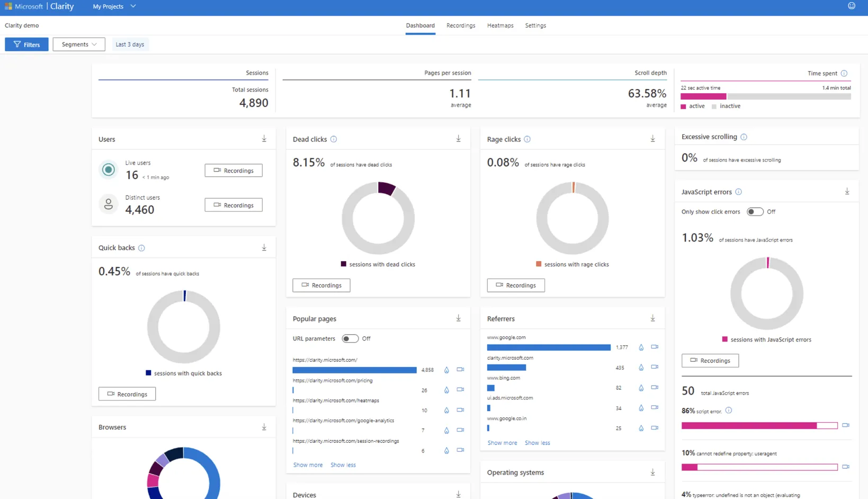The width and height of the screenshot is (868, 499).
Task: Show less Referrers
Action: click(x=538, y=443)
